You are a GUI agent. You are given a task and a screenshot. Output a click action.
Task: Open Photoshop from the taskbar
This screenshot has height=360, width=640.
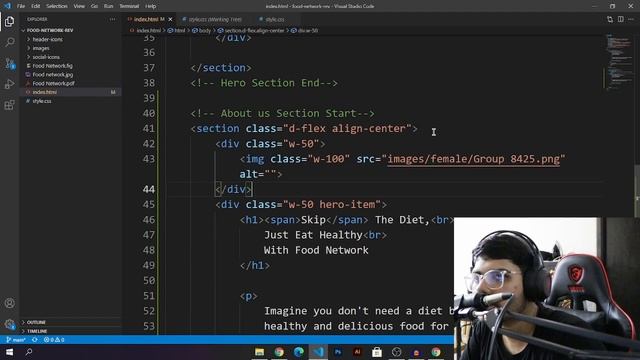pos(338,352)
